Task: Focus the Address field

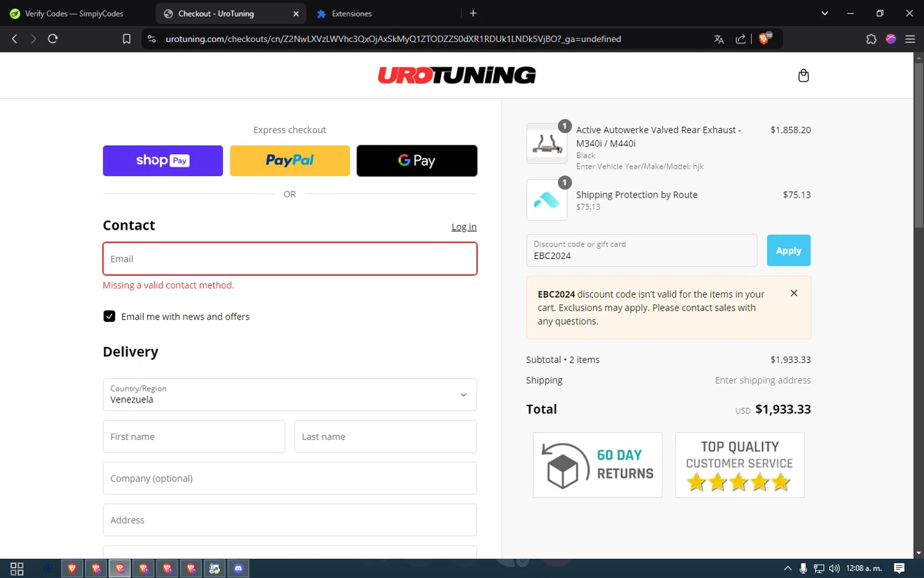Action: click(x=290, y=520)
